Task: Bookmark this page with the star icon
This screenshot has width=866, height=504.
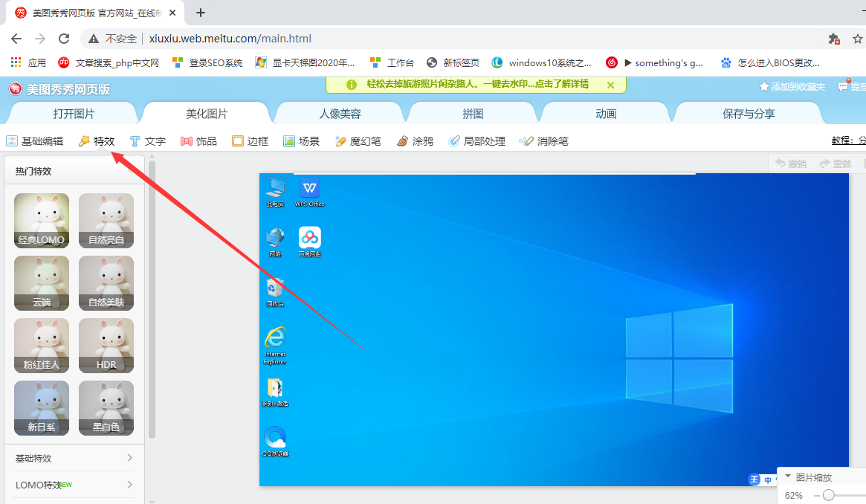Action: (x=858, y=39)
